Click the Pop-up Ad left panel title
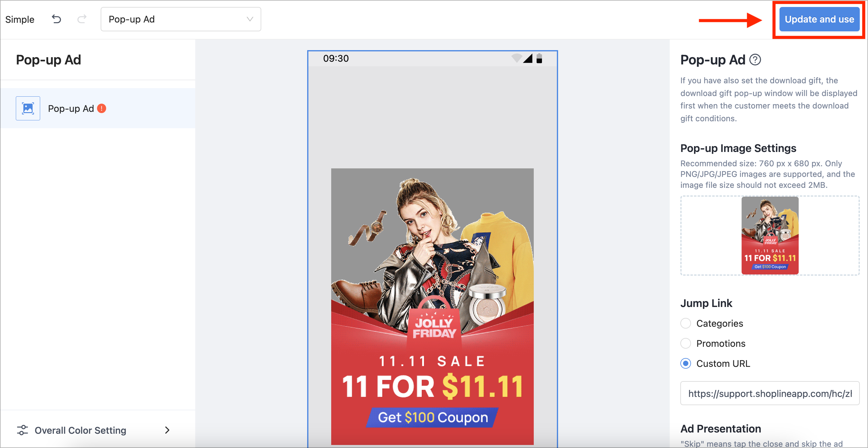This screenshot has width=868, height=448. pos(49,60)
